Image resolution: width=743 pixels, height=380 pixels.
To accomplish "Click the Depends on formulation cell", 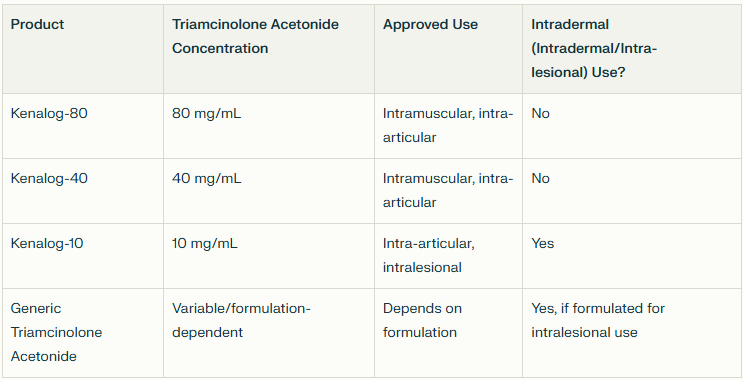I will coord(448,333).
